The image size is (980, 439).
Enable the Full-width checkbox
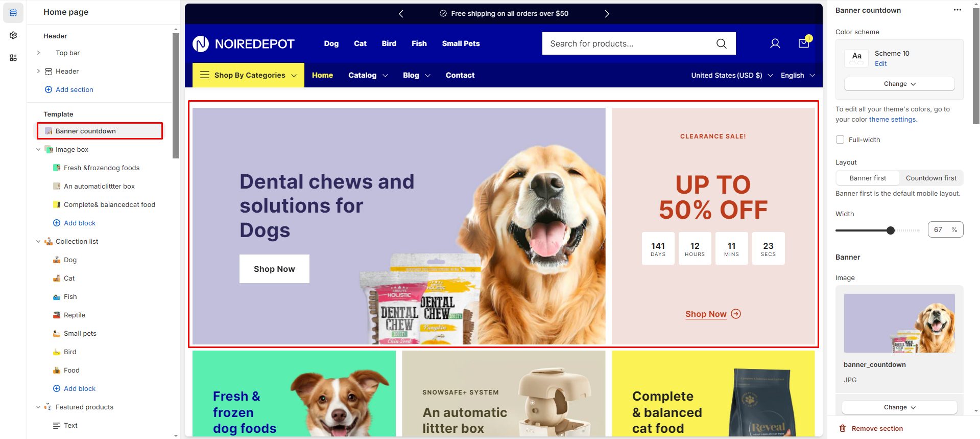click(x=840, y=140)
